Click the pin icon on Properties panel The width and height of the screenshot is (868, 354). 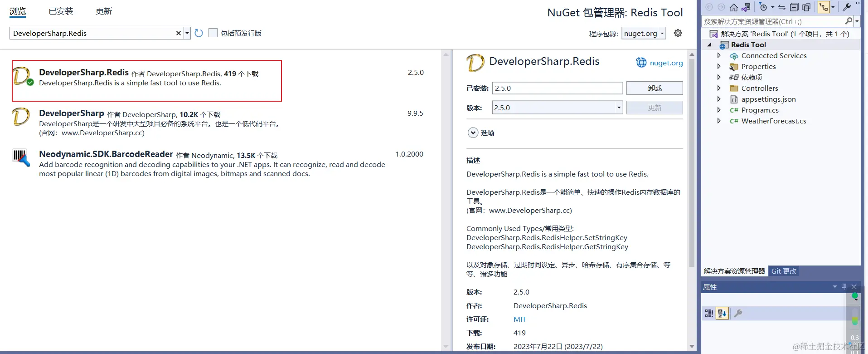[x=844, y=286]
